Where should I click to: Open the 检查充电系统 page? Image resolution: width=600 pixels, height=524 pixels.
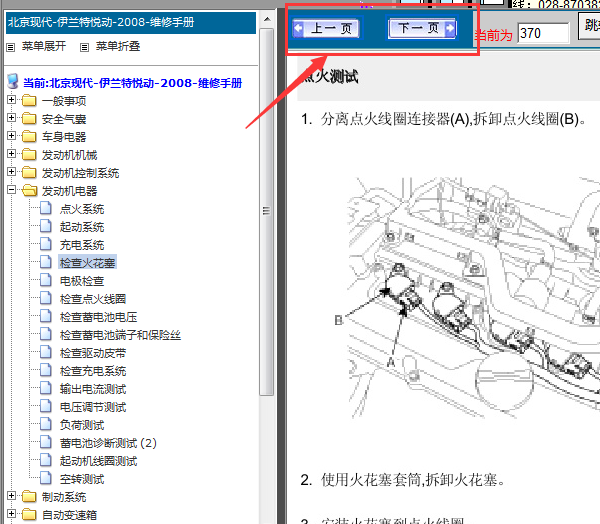pyautogui.click(x=93, y=371)
